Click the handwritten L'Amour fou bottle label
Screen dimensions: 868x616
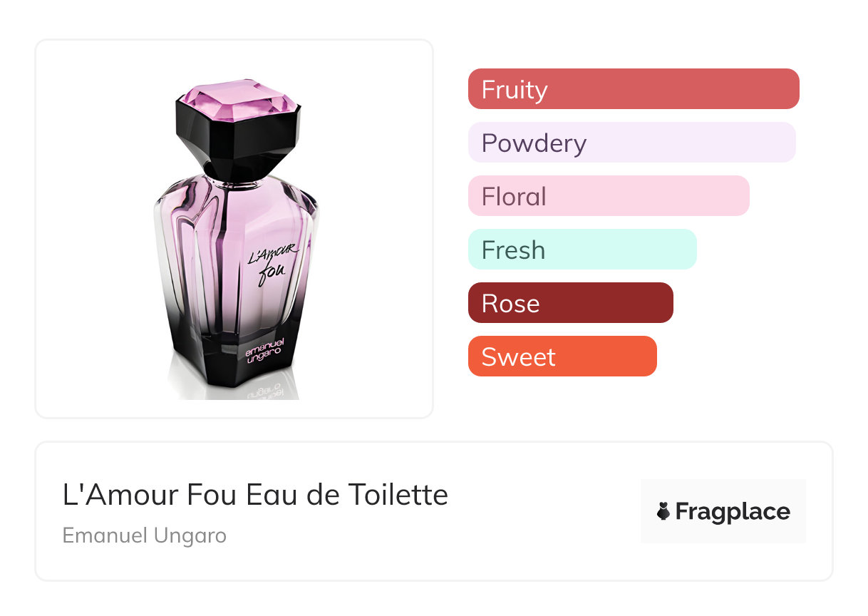coord(272,264)
